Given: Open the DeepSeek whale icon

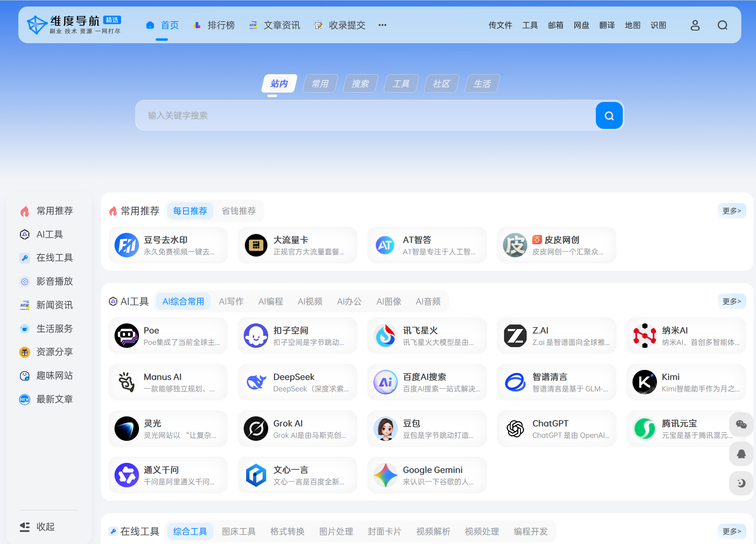Looking at the screenshot, I should (256, 382).
